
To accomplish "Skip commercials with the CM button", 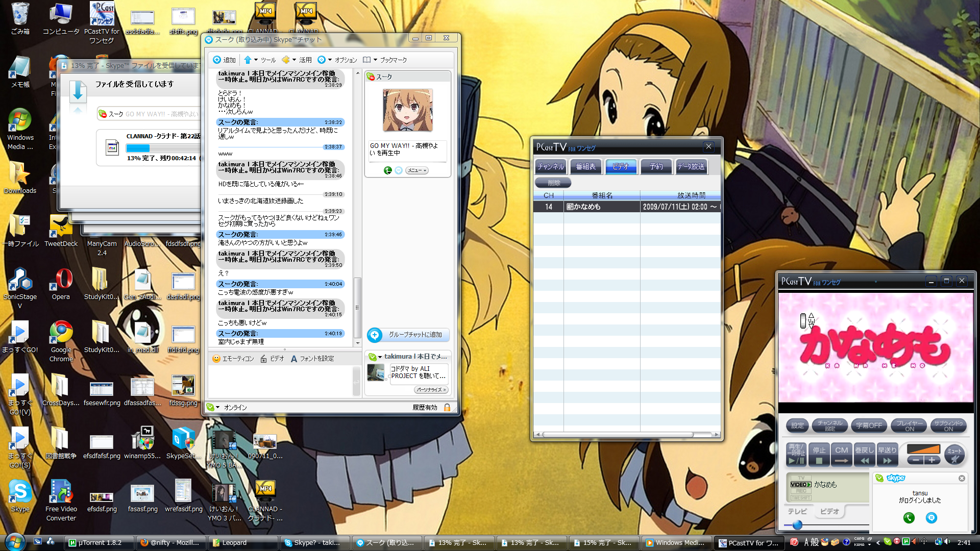I will point(842,454).
